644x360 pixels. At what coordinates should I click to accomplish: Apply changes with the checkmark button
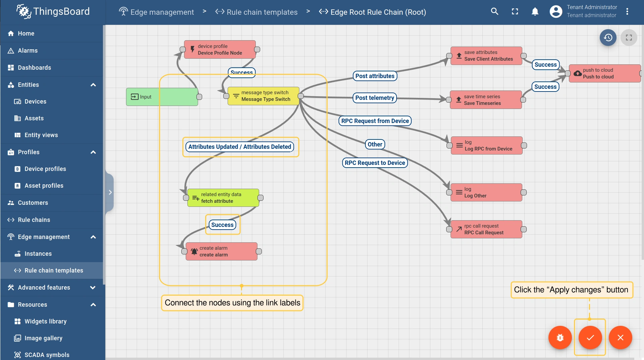pos(590,338)
